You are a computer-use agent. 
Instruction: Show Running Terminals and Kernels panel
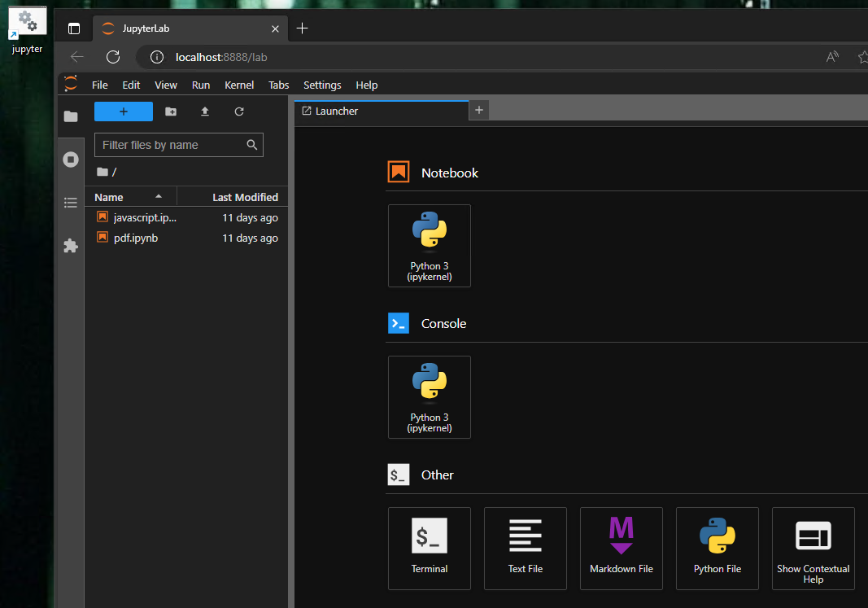click(x=71, y=160)
